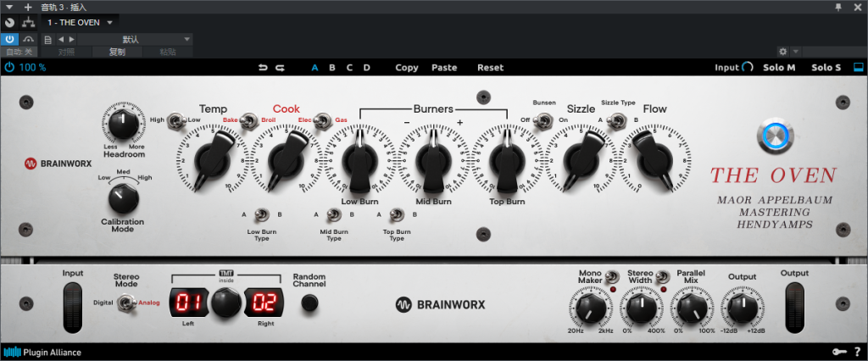
Task: Open the help question mark icon
Action: pos(857,352)
